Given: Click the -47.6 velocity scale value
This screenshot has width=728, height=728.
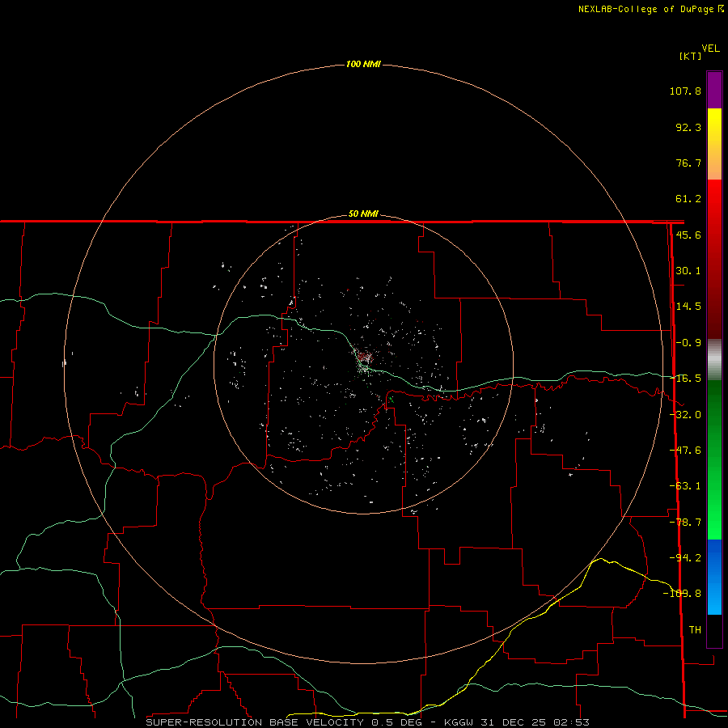Looking at the screenshot, I should (x=685, y=451).
